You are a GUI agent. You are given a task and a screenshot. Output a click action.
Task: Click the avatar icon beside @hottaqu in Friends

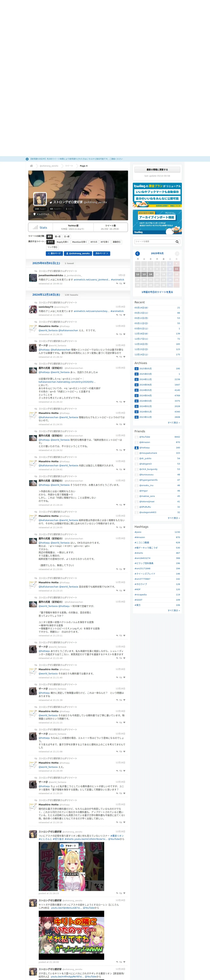click(x=136, y=448)
